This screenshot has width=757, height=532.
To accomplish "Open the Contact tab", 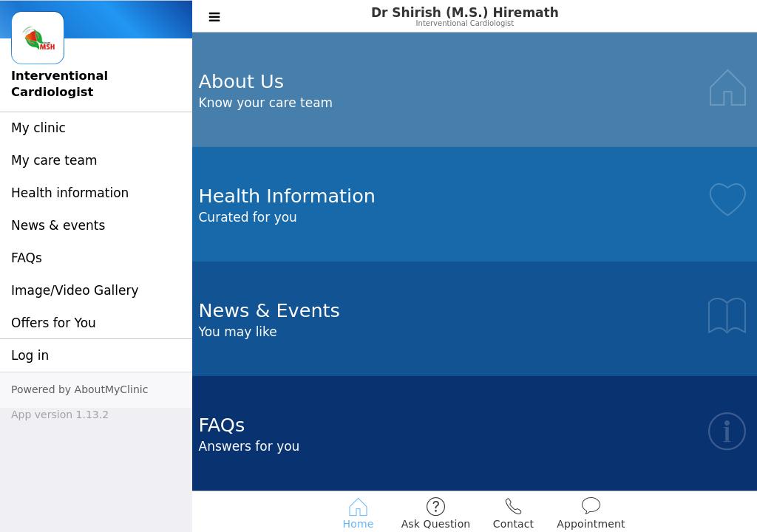I will (513, 514).
